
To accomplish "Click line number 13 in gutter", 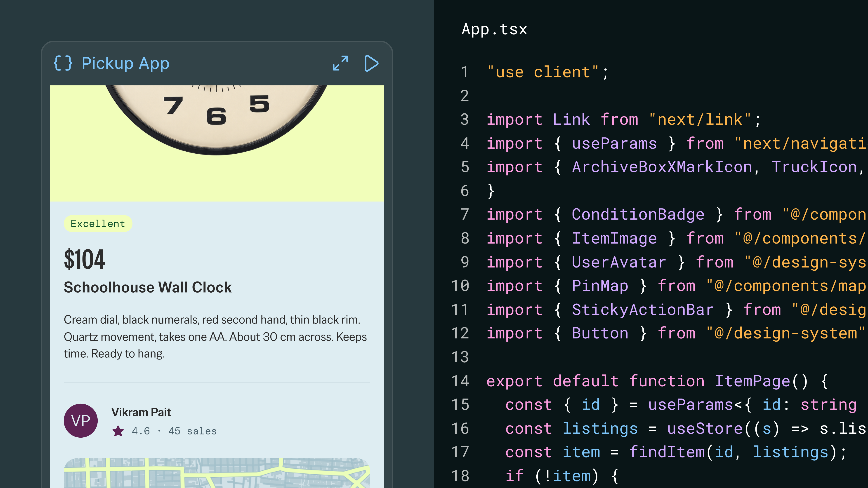I will (460, 357).
